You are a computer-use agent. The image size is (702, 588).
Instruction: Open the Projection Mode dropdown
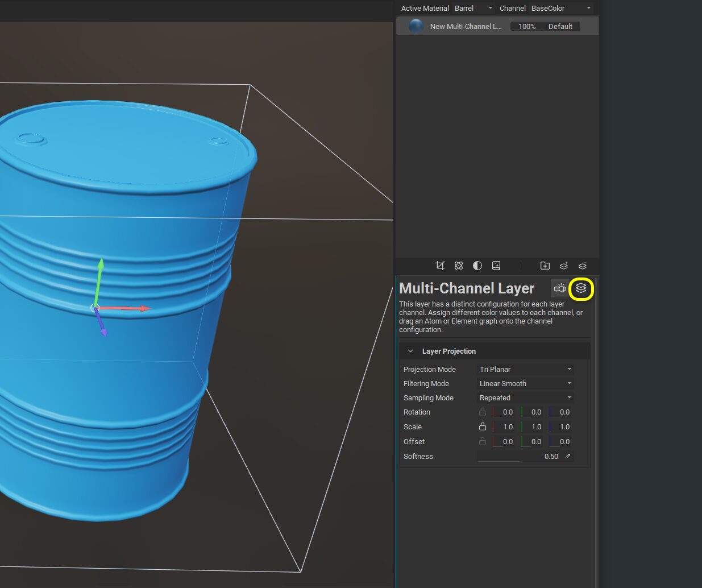coord(525,369)
